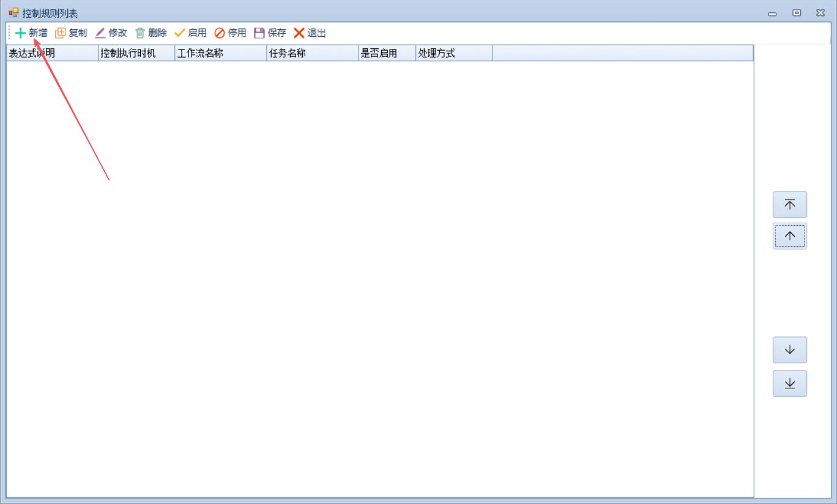837x504 pixels.
Task: Move the selected rule up one position
Action: (x=789, y=236)
